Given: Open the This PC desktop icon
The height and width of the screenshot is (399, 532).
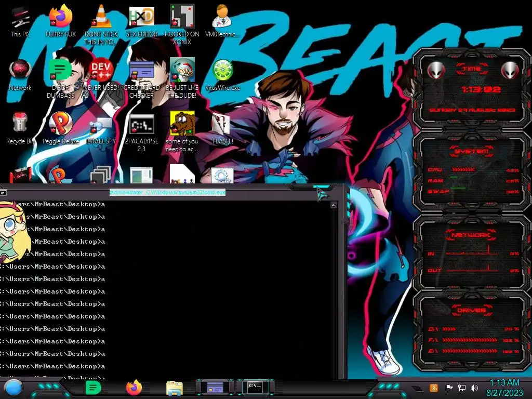Looking at the screenshot, I should click(20, 21).
